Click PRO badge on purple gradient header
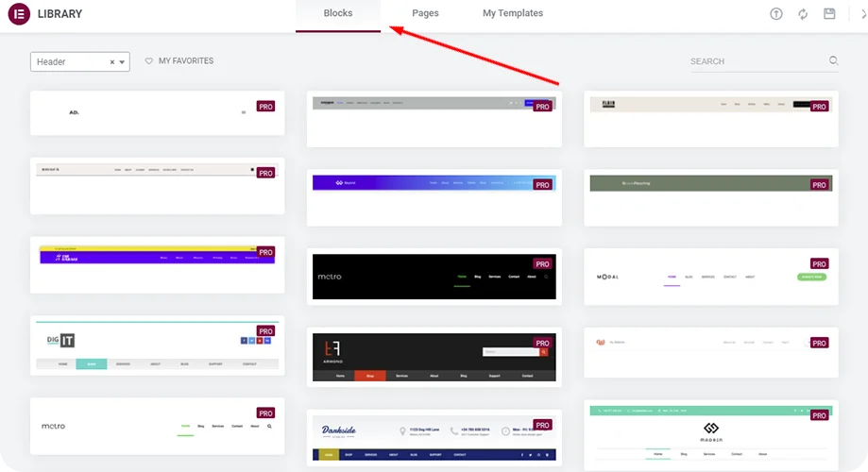Screen dimensions: 868x472 click(542, 185)
